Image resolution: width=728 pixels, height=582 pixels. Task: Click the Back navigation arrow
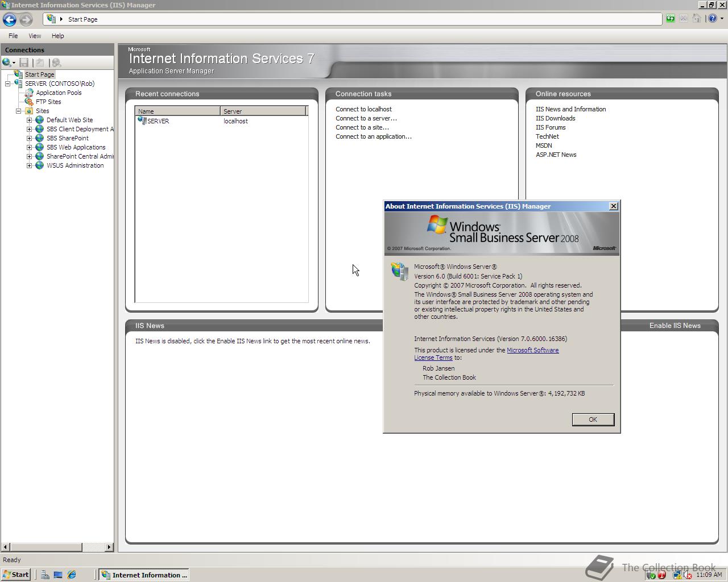9,19
